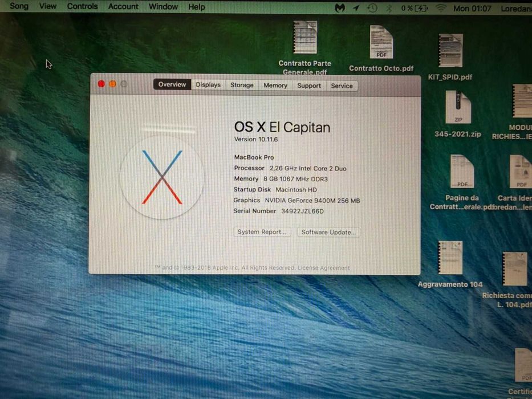Select the Contratto Octo.pdf desktop icon
532x399 pixels.
(x=381, y=42)
